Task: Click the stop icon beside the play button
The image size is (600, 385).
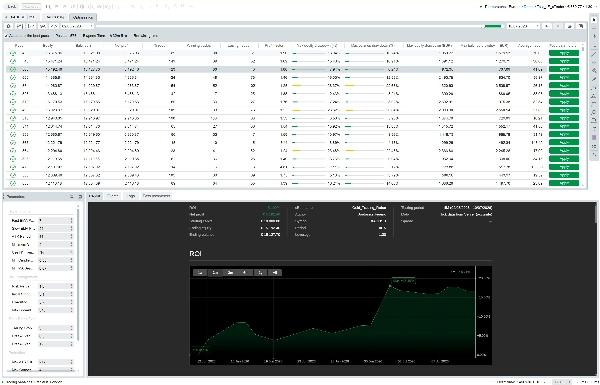Action: pos(558,26)
